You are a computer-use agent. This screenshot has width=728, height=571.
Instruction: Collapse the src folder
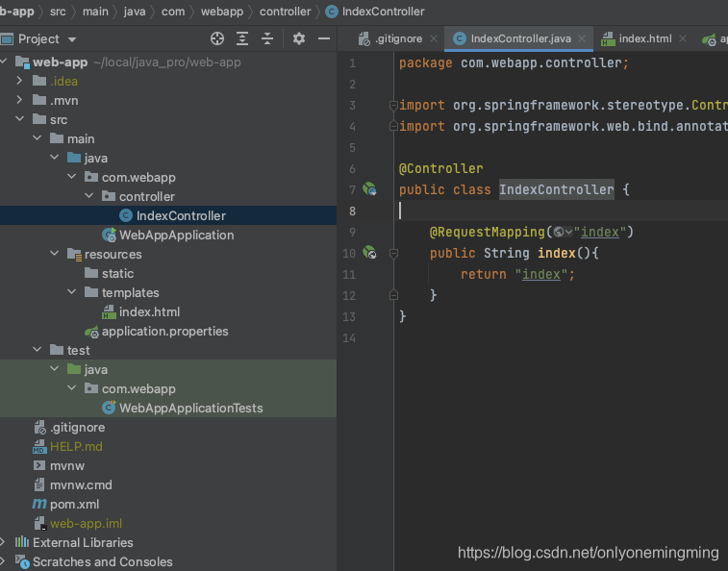click(x=20, y=119)
